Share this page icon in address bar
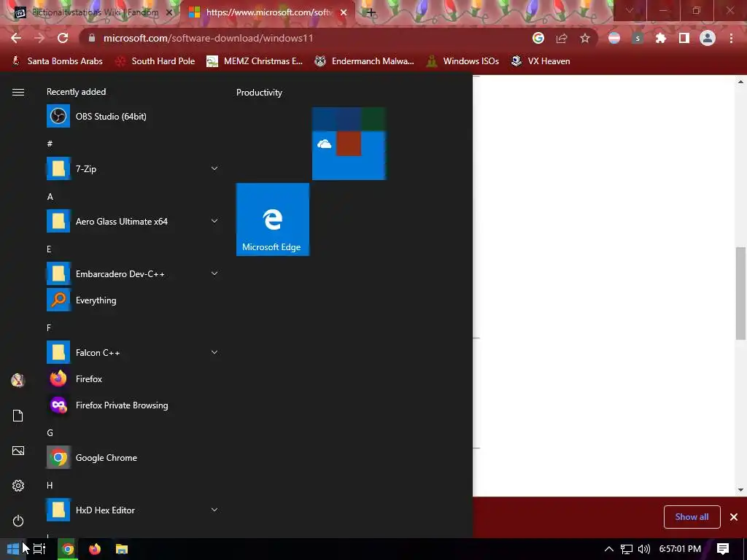This screenshot has height=560, width=747. point(562,38)
